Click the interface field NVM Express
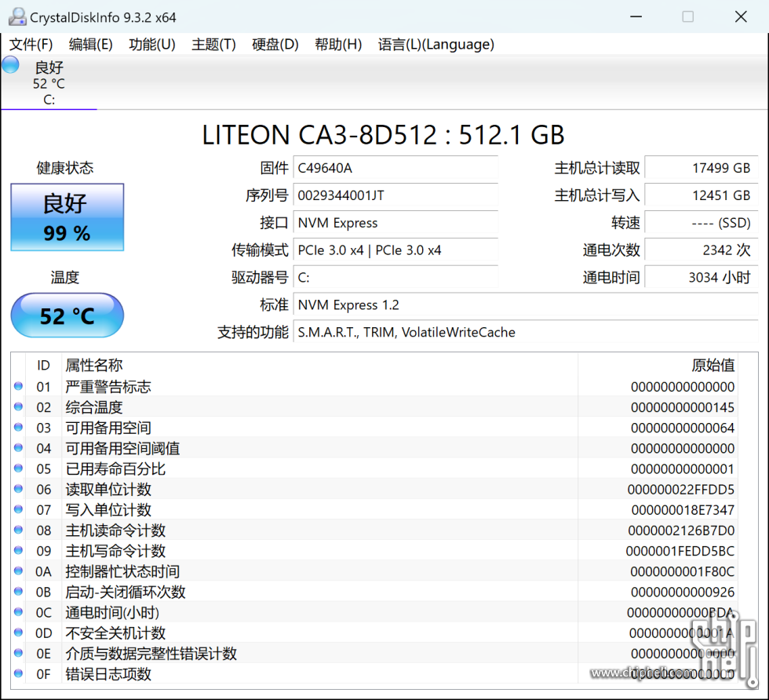 tap(395, 223)
